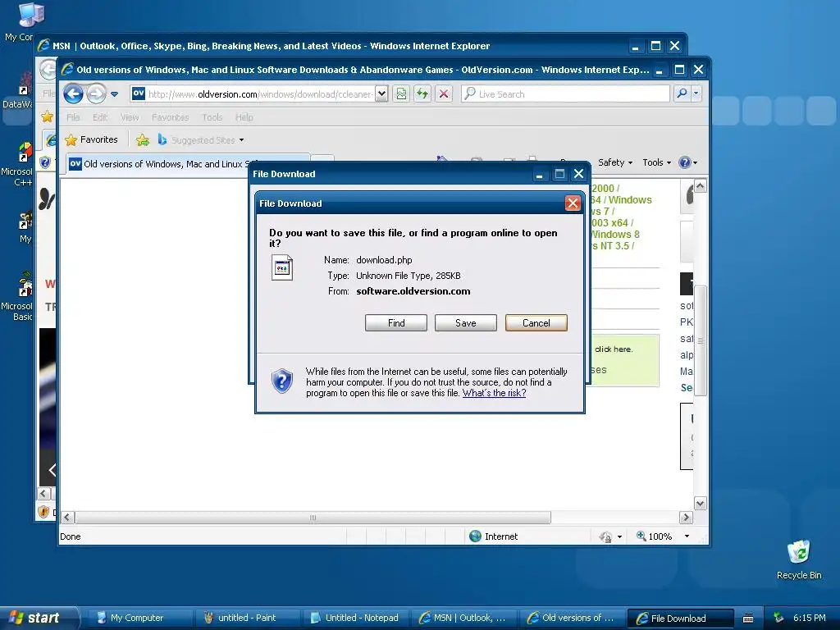Open the Favorites menu in menu bar
The image size is (840, 630).
(170, 117)
